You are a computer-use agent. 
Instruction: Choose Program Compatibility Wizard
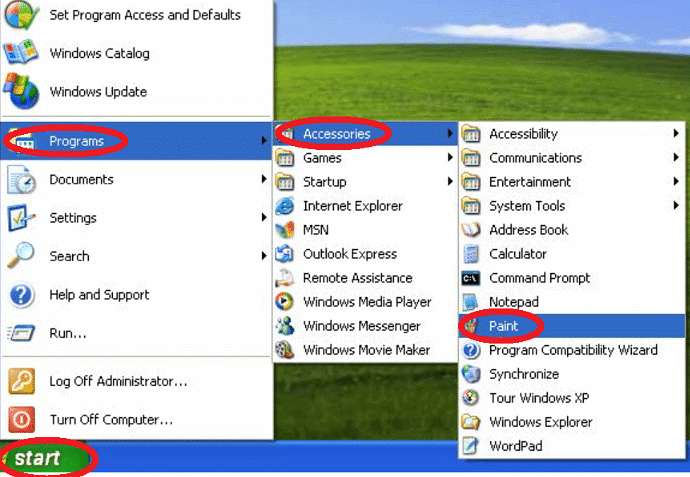pos(573,350)
